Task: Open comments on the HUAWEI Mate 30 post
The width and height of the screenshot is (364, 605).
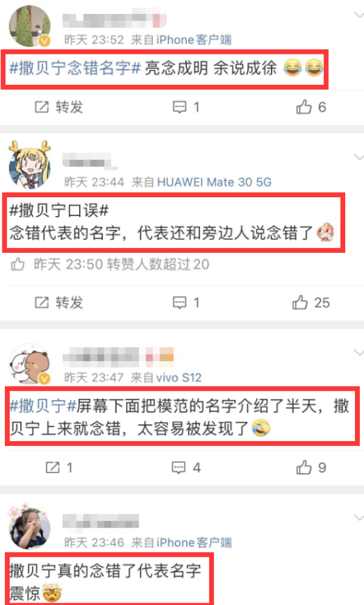Action: 186,302
